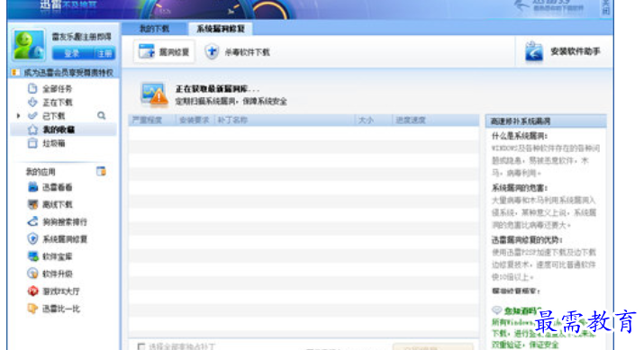Click the search magnifier beside 已下载
Image resolution: width=644 pixels, height=350 pixels.
[x=102, y=116]
